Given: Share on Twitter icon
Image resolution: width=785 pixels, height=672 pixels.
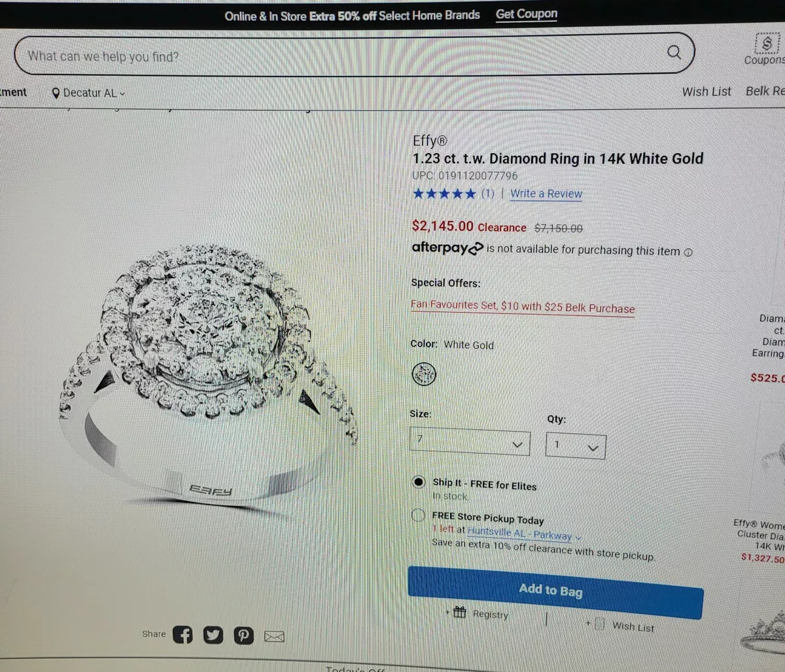Looking at the screenshot, I should click(213, 635).
